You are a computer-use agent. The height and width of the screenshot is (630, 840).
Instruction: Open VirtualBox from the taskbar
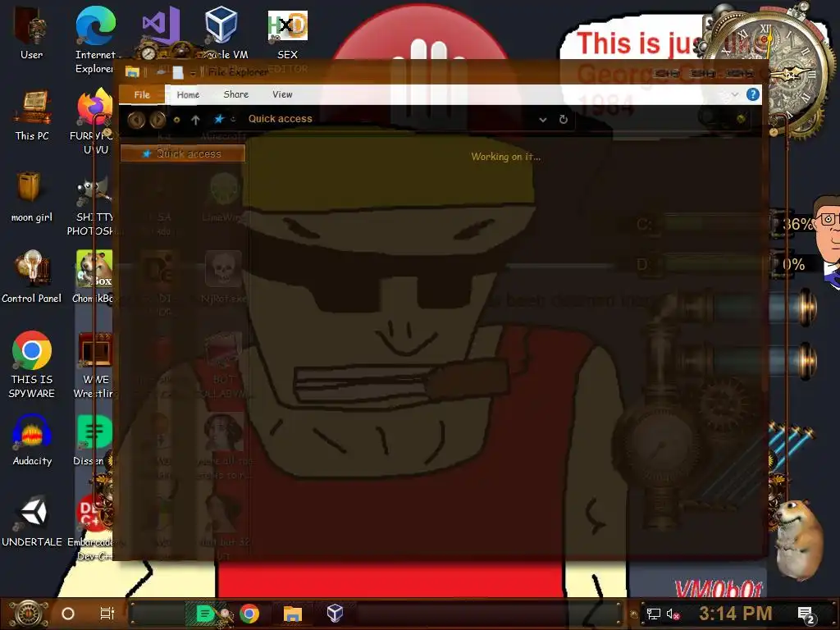(335, 614)
